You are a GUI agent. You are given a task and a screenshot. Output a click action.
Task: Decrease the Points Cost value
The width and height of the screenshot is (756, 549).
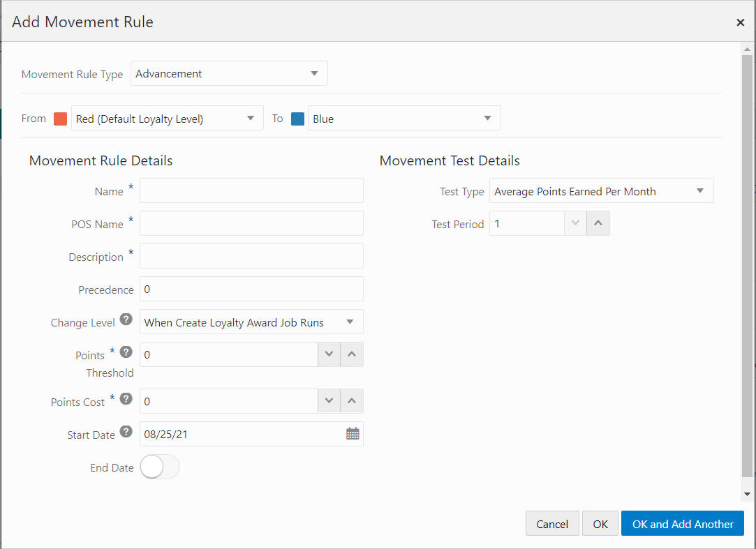click(x=329, y=401)
